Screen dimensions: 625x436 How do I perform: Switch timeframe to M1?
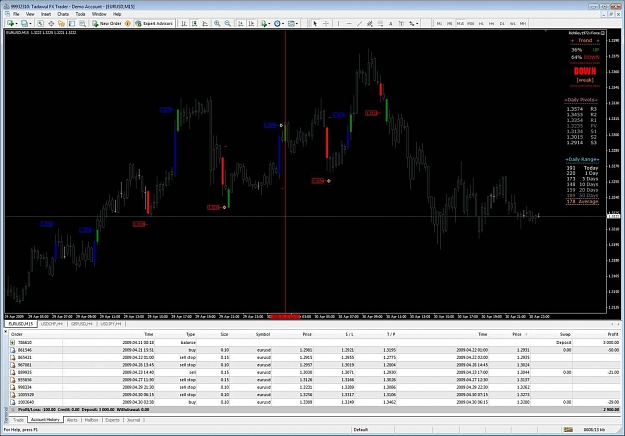click(439, 24)
